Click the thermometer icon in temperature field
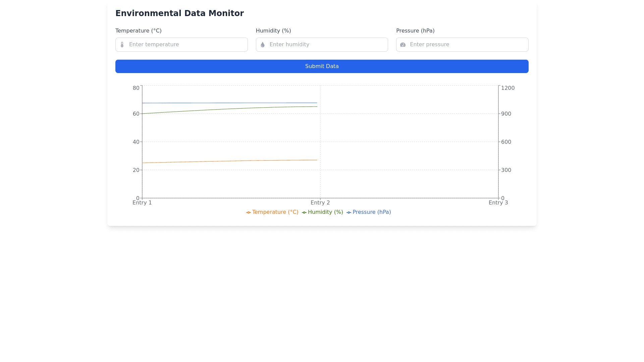Viewport: 644px width, 362px height. (122, 45)
